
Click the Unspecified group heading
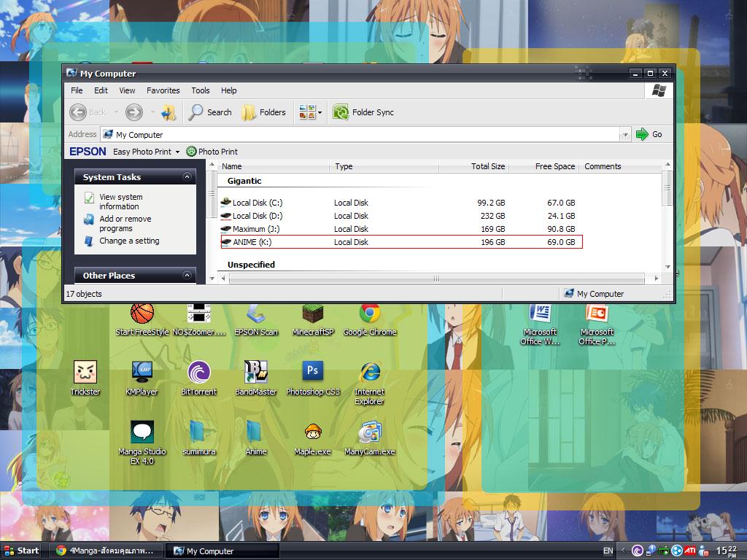[x=251, y=265]
